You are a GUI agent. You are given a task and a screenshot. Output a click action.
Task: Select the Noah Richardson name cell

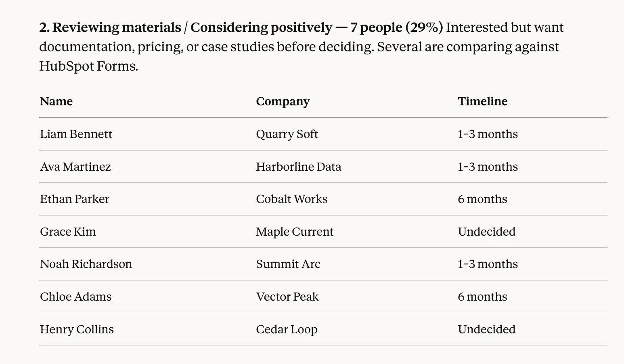point(86,264)
